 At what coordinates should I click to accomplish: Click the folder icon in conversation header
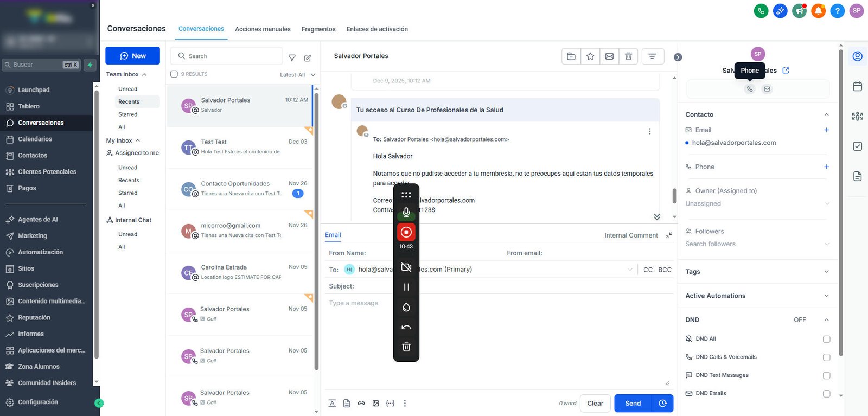571,56
